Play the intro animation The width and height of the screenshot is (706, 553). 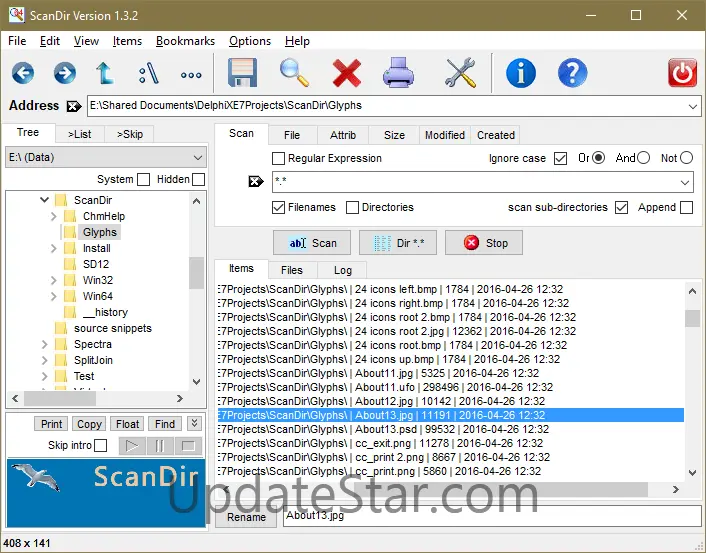click(132, 446)
